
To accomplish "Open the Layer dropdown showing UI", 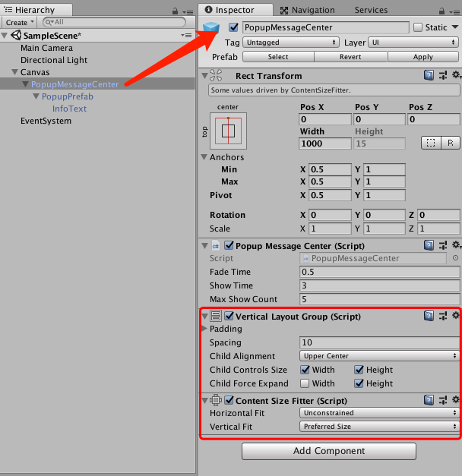I will 413,43.
